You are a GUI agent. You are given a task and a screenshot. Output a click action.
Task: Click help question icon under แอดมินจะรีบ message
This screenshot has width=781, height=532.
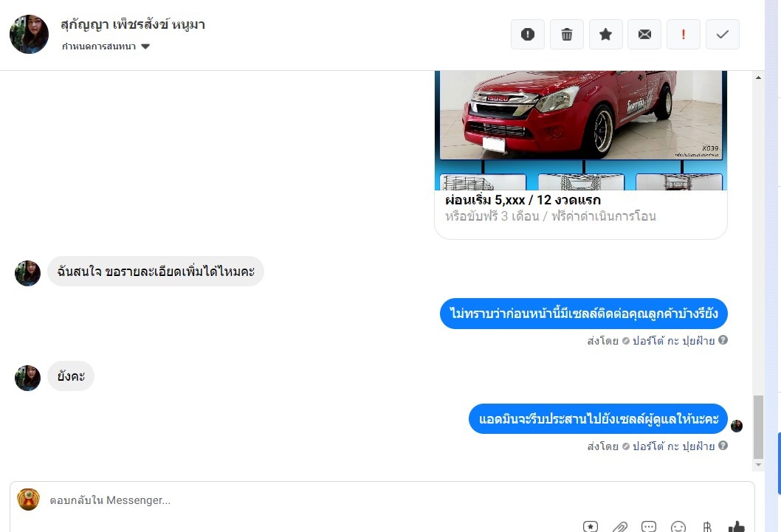pyautogui.click(x=723, y=446)
